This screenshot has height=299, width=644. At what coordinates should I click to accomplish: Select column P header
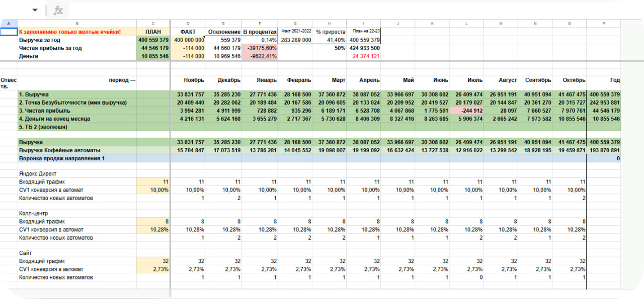point(603,24)
